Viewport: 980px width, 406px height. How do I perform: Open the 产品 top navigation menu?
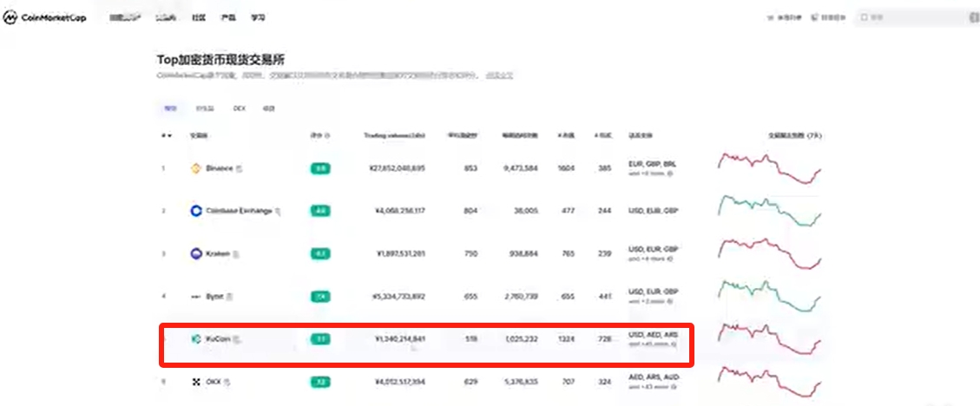[x=228, y=18]
